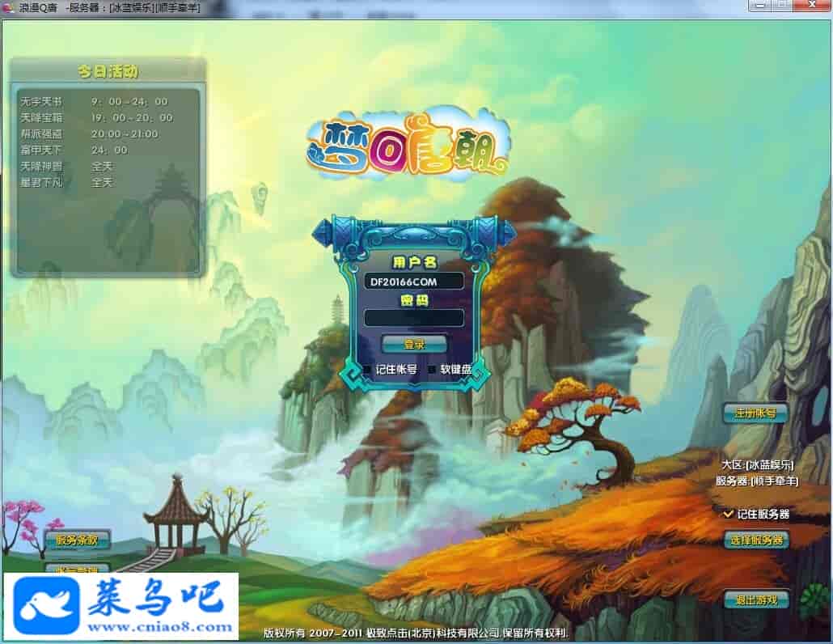Select the 天降神兽 activity row
Viewport: 833px width, 644px height.
point(66,167)
